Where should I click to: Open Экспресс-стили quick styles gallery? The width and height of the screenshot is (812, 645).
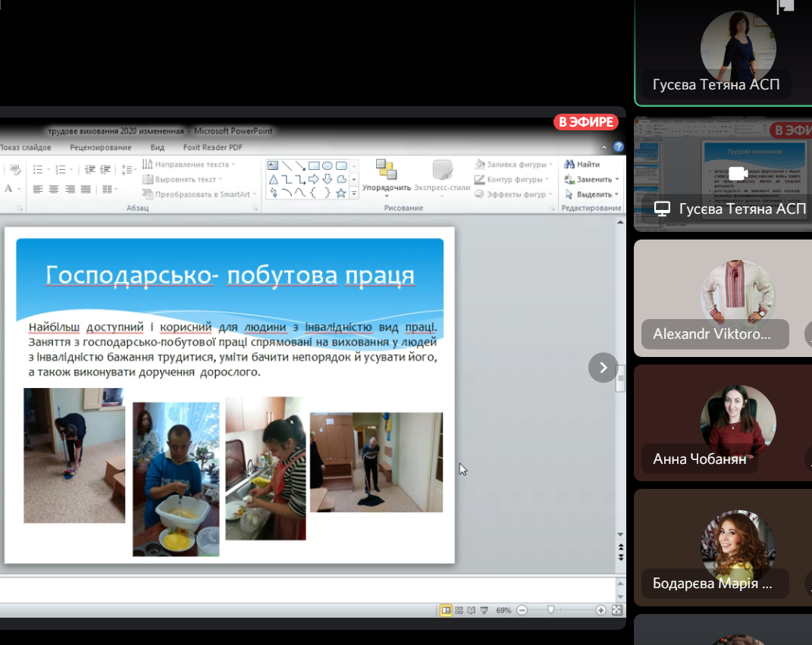pyautogui.click(x=443, y=175)
